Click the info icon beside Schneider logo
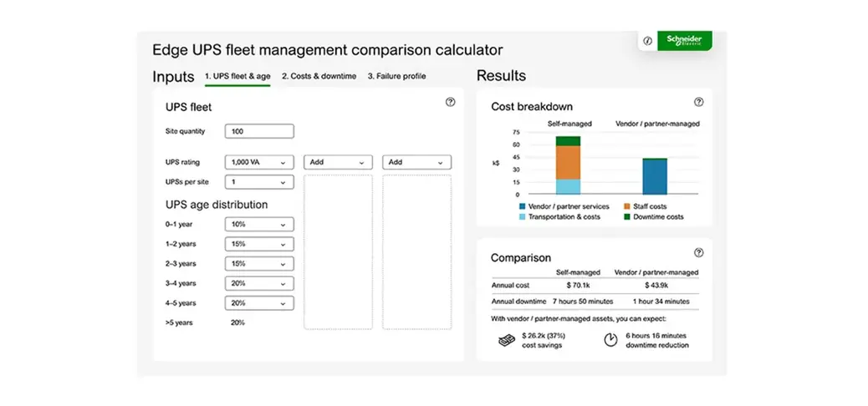The width and height of the screenshot is (868, 406). pos(647,41)
